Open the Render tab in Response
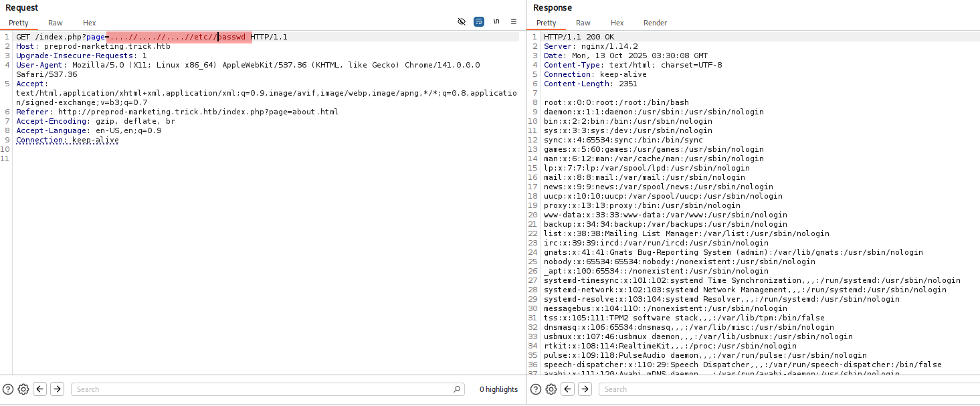The width and height of the screenshot is (980, 406). 655,23
